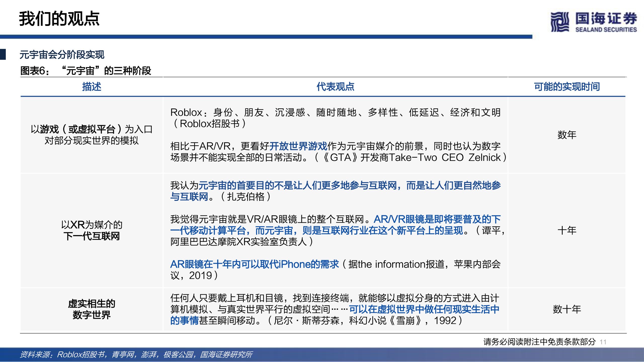The height and width of the screenshot is (362, 644).
Task: Click the highlighted phrase 开放世界游戏
Action: pyautogui.click(x=298, y=146)
